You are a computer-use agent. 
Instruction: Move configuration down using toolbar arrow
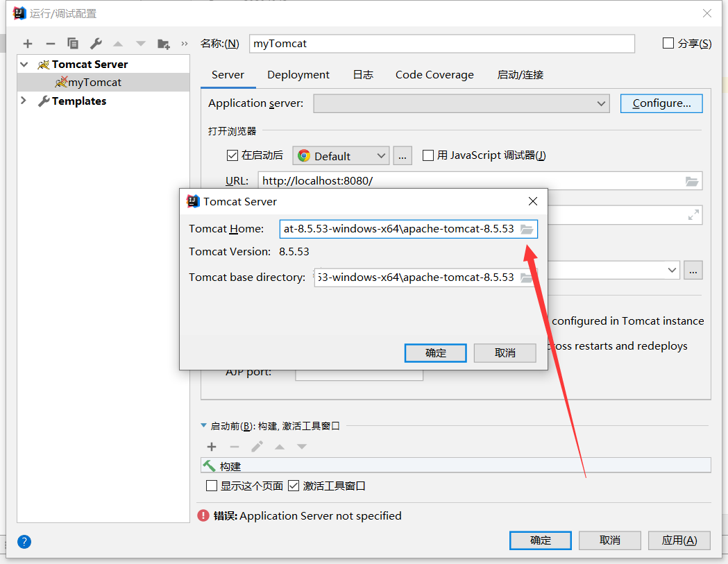[x=141, y=44]
